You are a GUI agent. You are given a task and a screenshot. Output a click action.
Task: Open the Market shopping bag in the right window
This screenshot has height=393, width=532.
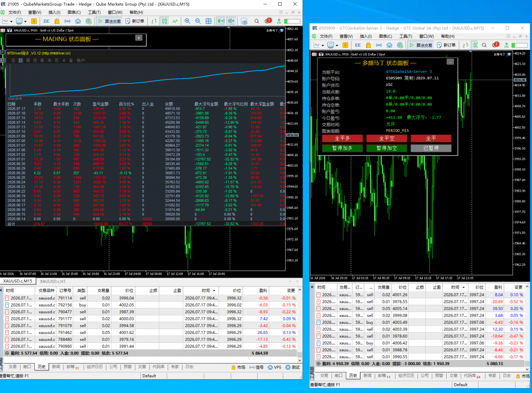[368, 45]
